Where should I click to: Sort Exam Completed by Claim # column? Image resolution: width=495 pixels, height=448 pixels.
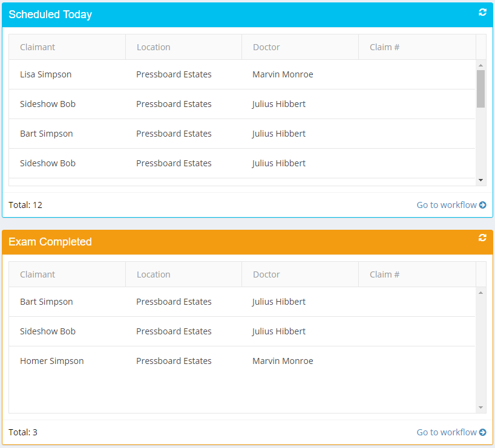(384, 274)
